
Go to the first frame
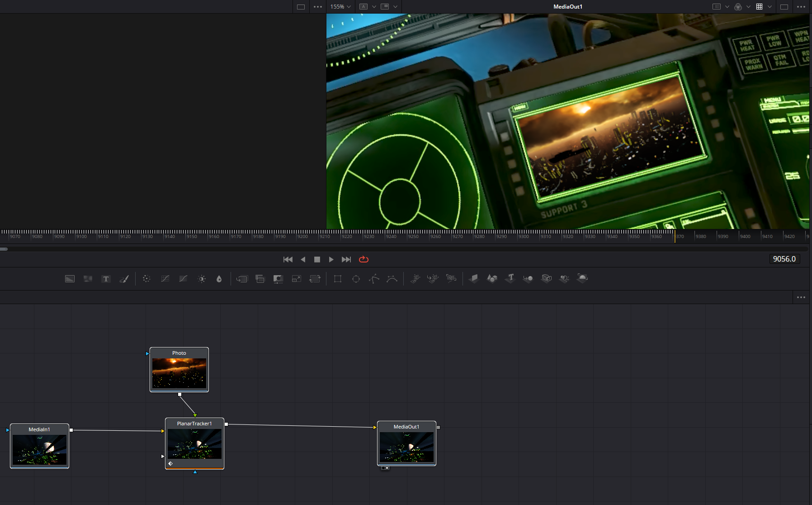point(288,259)
